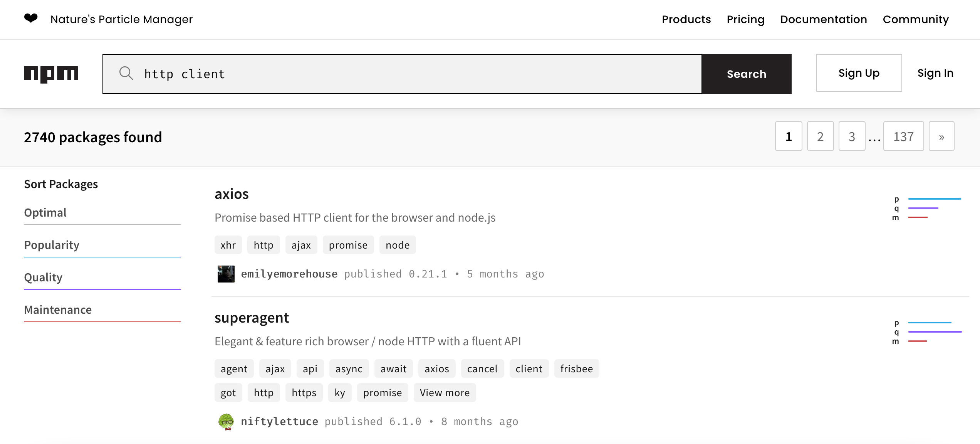This screenshot has height=444, width=980.
Task: Click the 2740 packages found heading
Action: point(93,137)
